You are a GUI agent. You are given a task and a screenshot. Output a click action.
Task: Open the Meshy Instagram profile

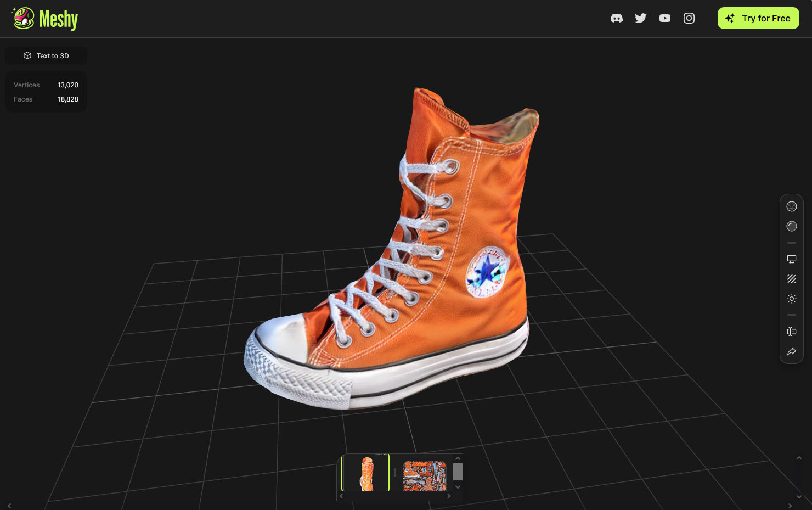click(x=689, y=18)
